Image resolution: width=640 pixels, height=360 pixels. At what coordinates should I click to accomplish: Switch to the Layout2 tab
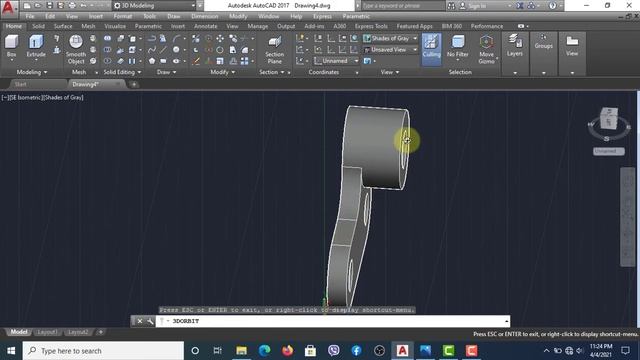[78, 332]
